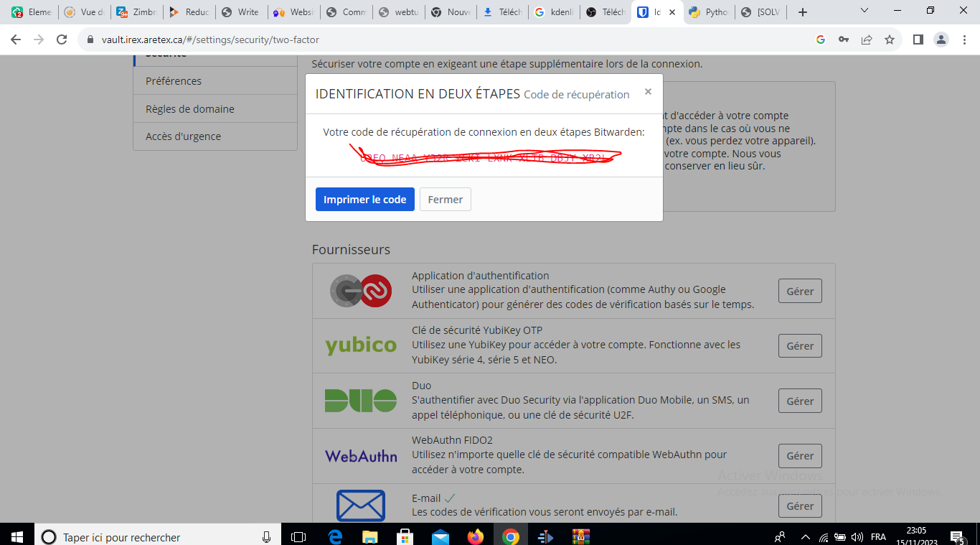980x545 pixels.
Task: Reload the page with the refresh icon
Action: (62, 39)
